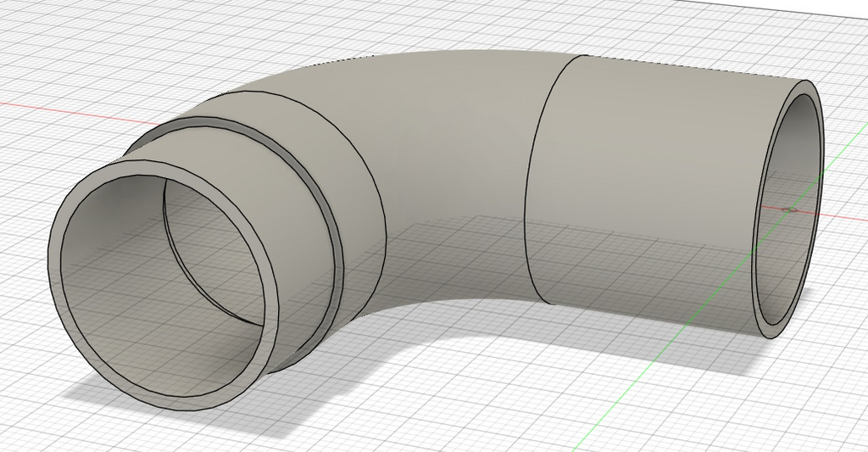The image size is (868, 452).
Task: Click the flat annular face of the left pipe opening
Action: point(55,260)
